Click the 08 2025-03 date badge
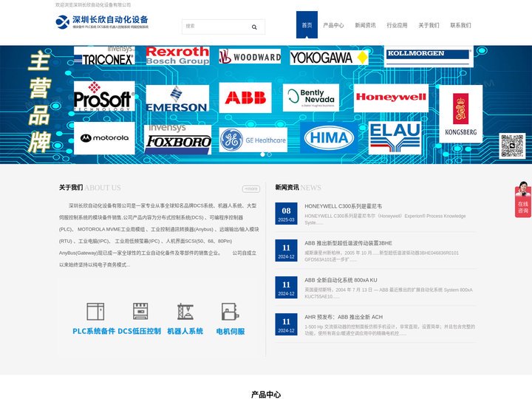Image resolution: width=532 pixels, height=399 pixels. (286, 214)
